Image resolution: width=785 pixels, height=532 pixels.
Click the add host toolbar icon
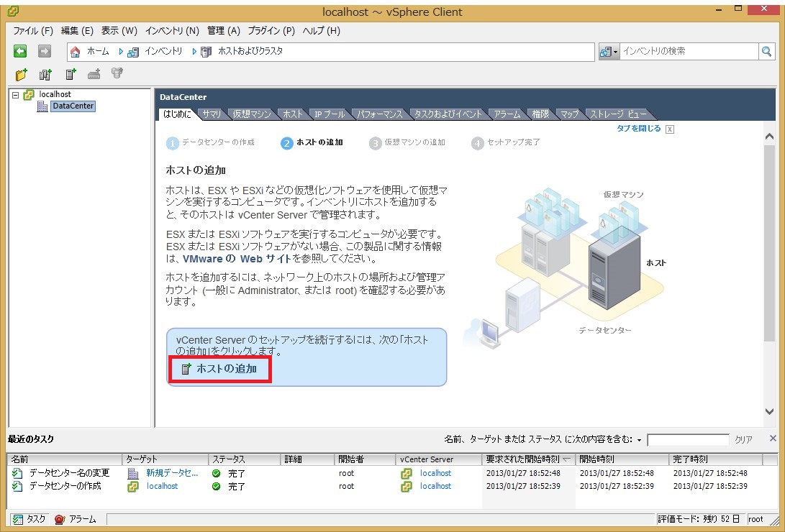(71, 75)
